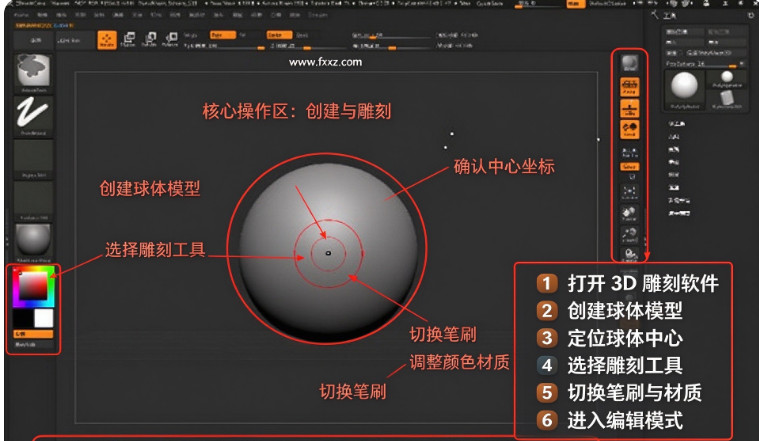Open the current brush thumbnail picker

tap(33, 73)
